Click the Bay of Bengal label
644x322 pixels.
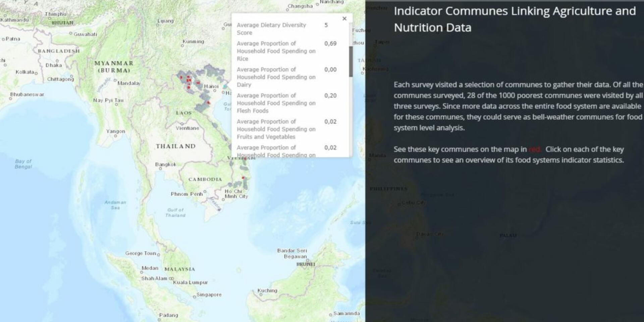pyautogui.click(x=23, y=164)
